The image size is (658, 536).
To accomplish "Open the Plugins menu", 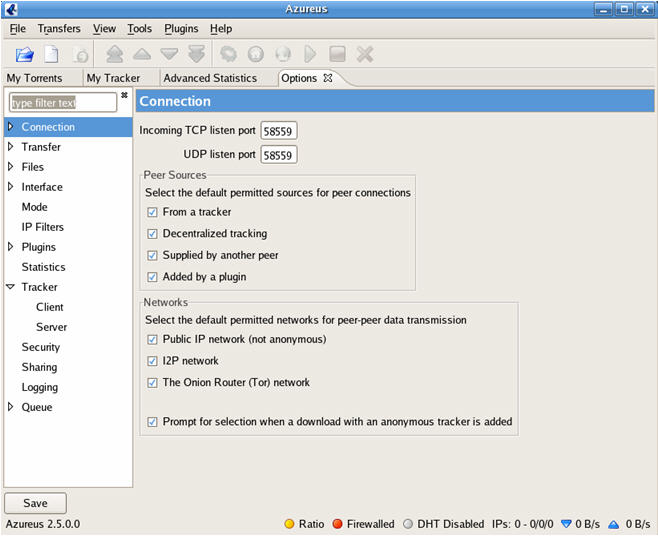I will click(181, 29).
